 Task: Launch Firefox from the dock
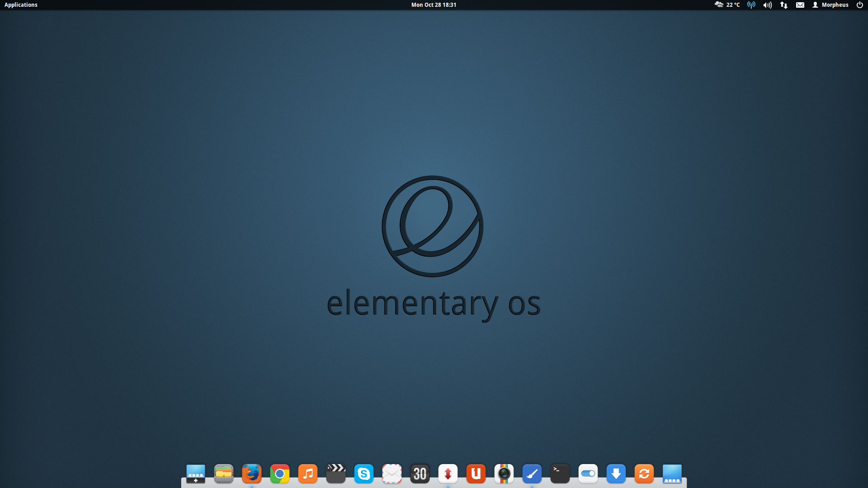[252, 474]
